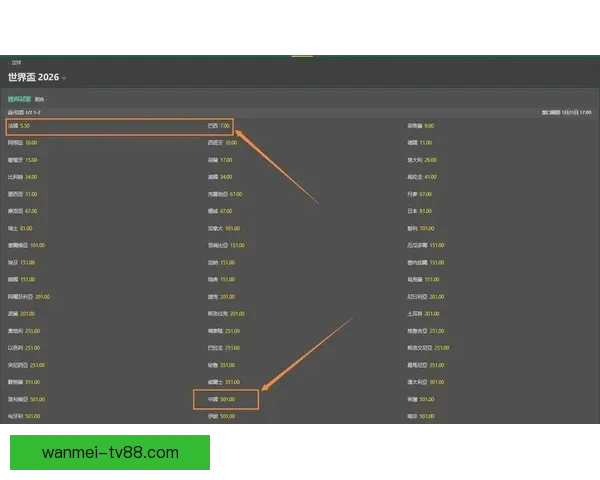Go back via the 足球 breadcrumb link

point(16,62)
